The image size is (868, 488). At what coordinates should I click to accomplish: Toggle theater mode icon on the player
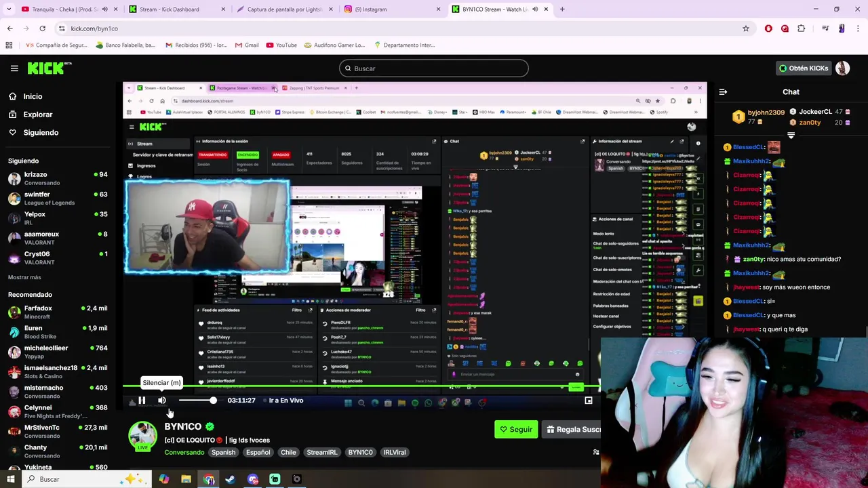(x=589, y=401)
